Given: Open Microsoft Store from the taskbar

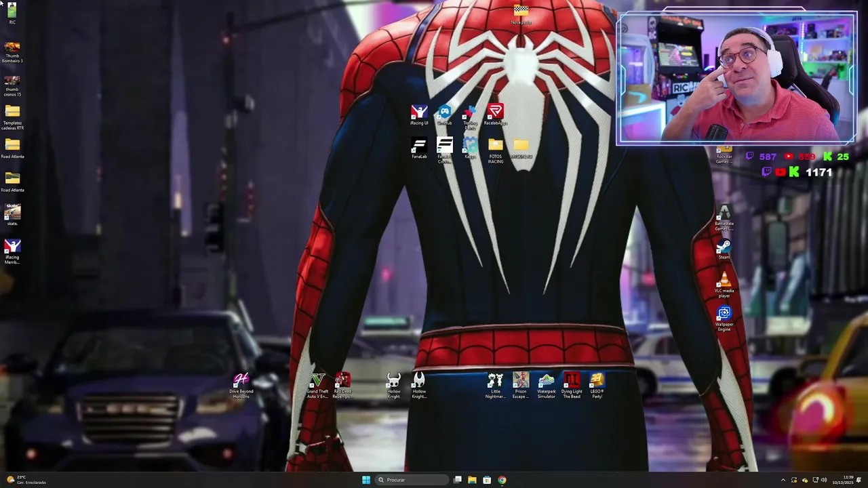Looking at the screenshot, I should pos(487,480).
